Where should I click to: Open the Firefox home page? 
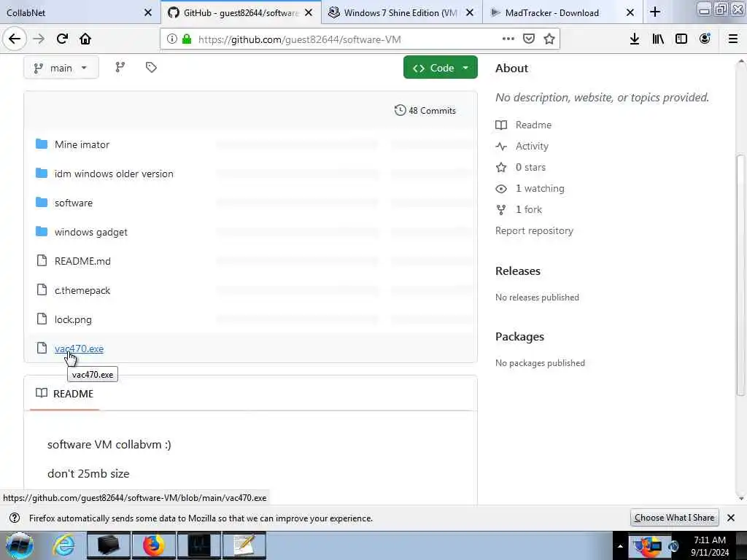(x=85, y=39)
